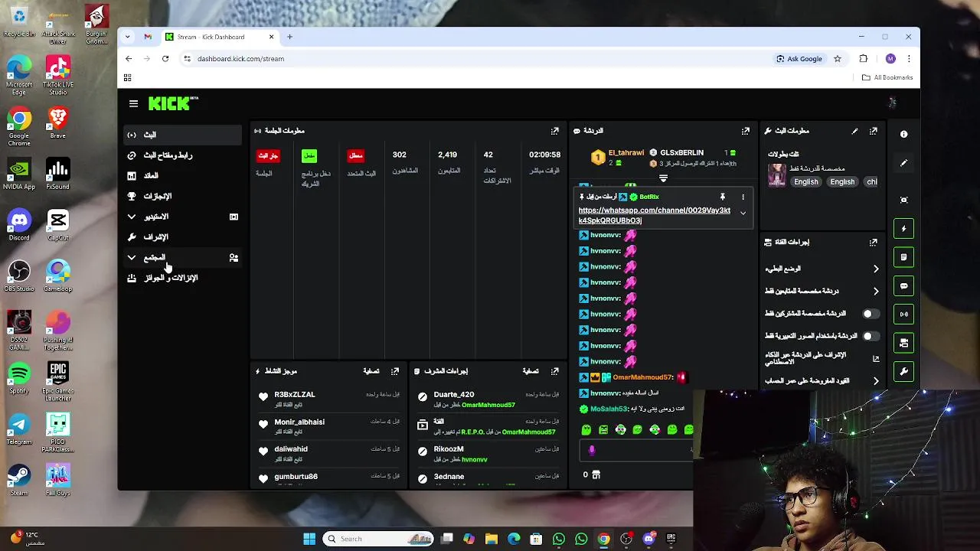Click the wrench icon in right sidebar
The width and height of the screenshot is (980, 551).
(x=904, y=371)
